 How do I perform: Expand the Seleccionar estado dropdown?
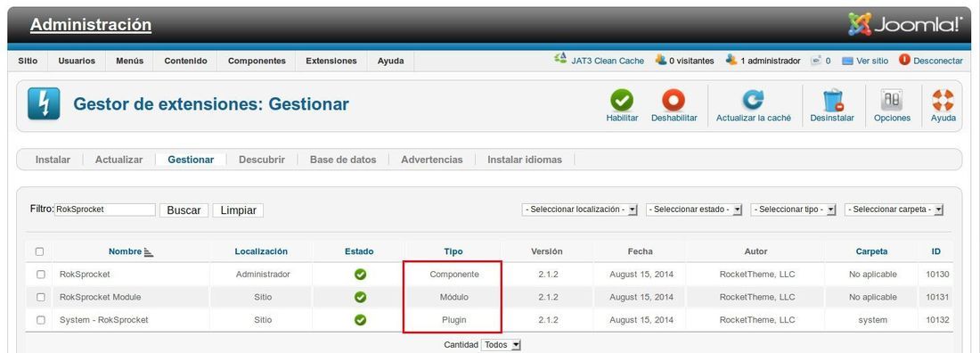point(694,209)
